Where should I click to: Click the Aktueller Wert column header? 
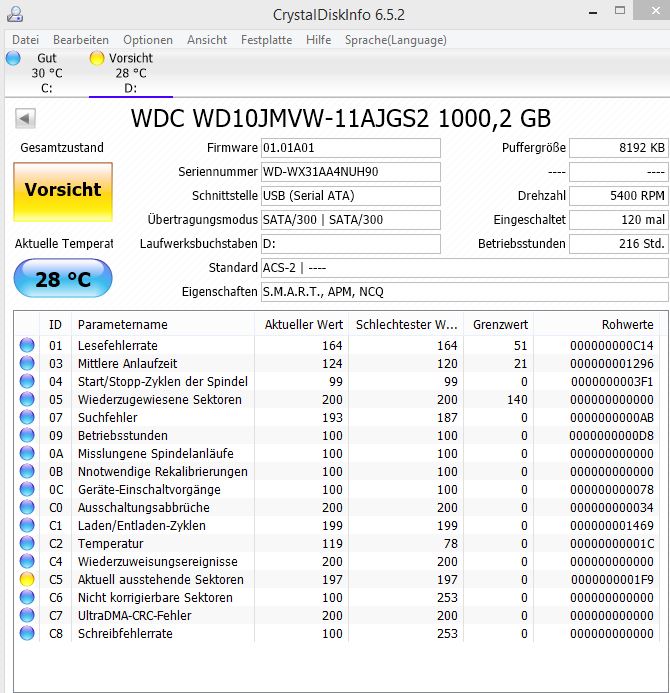click(301, 324)
